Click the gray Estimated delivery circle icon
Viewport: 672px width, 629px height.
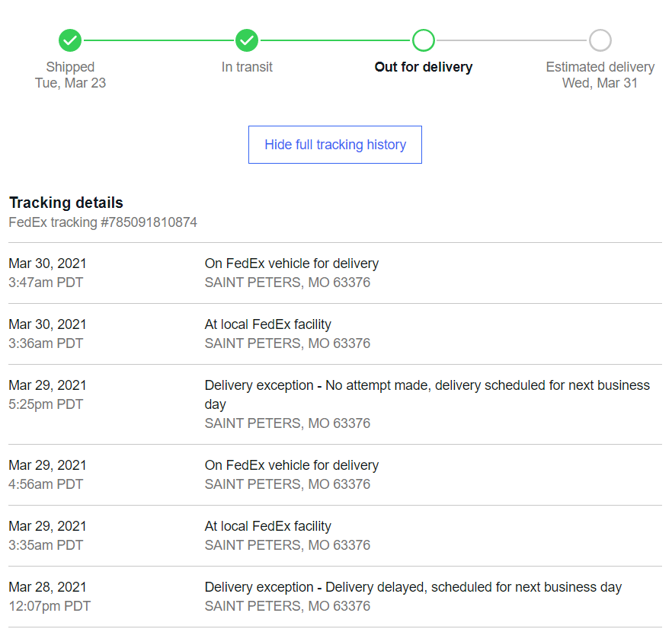pos(600,40)
